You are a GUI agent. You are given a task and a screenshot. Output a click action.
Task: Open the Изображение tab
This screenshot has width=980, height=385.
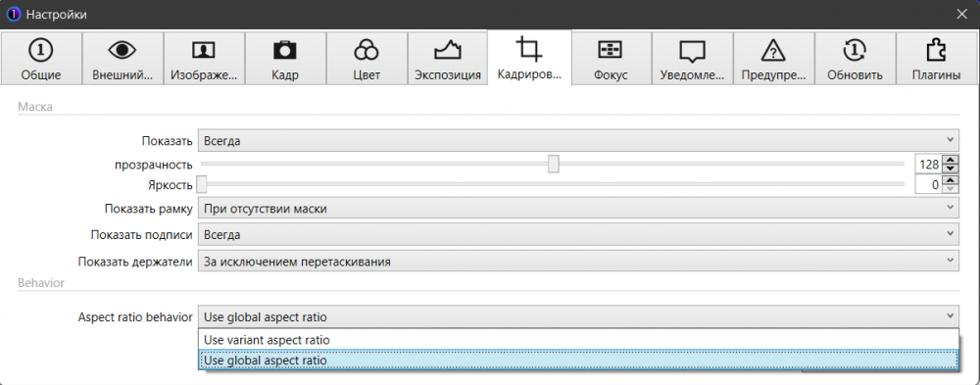pos(204,58)
